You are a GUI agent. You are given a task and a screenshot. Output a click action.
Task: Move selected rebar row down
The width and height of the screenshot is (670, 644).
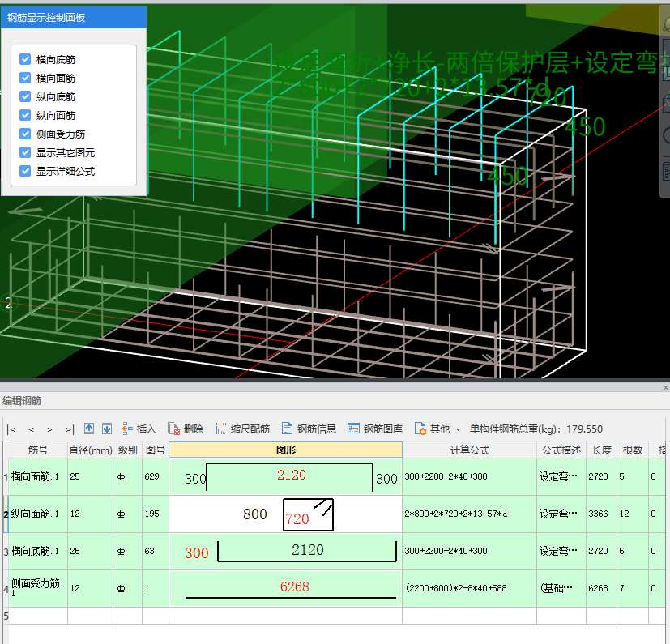tap(107, 429)
